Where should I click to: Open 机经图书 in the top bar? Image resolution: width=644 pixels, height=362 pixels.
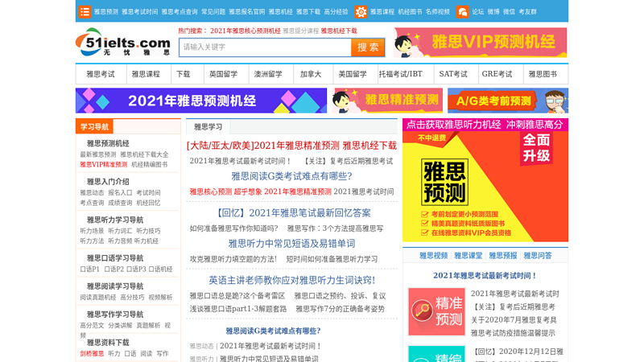[410, 12]
